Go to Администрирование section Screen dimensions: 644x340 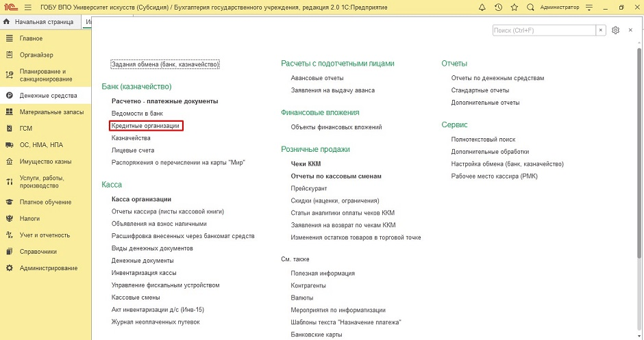click(x=48, y=268)
